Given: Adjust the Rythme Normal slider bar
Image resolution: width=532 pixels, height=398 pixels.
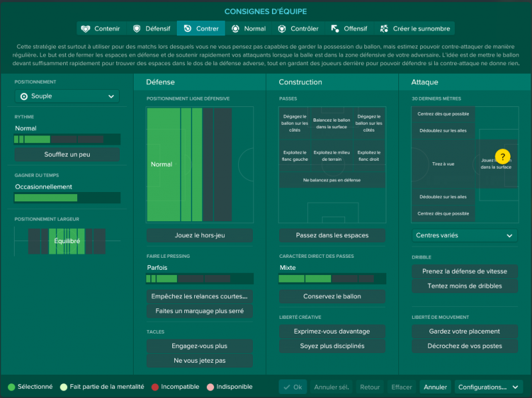Looking at the screenshot, I should tap(67, 140).
